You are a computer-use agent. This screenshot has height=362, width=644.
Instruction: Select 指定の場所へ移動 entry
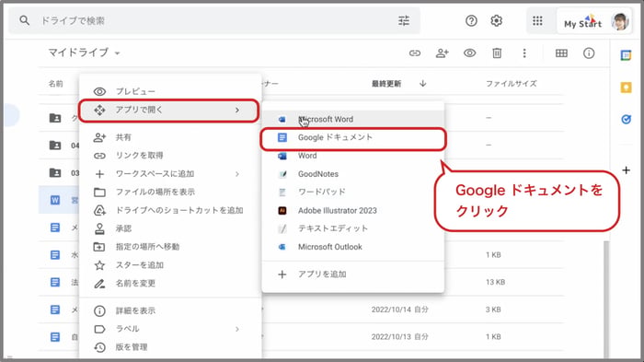pos(170,247)
